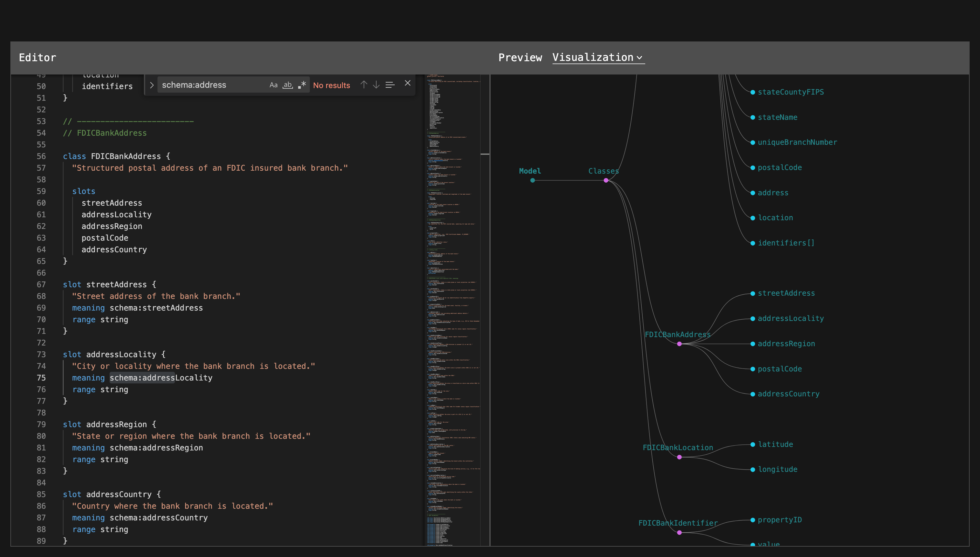Click slot addressCountry declaration on line 85
This screenshot has height=557, width=980.
coord(112,494)
